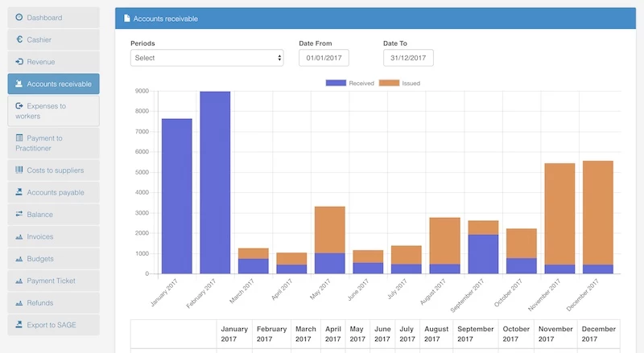
Task: Open the Budgets page
Action: [54, 259]
